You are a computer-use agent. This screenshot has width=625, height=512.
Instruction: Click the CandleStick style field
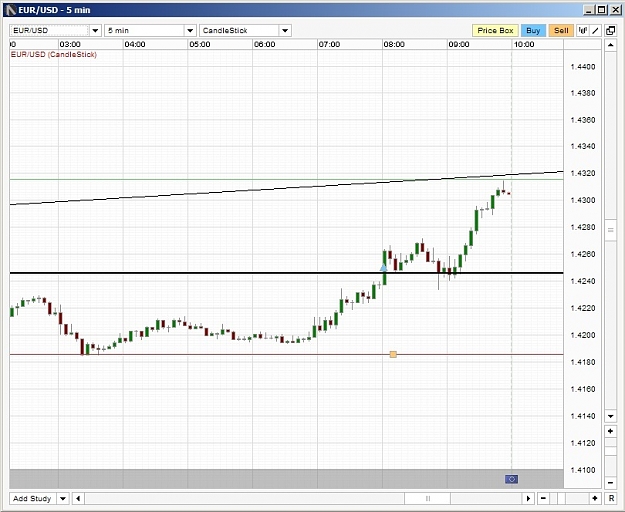240,30
